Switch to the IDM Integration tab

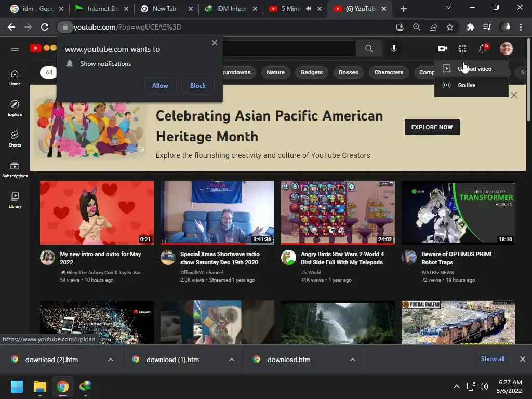[x=232, y=9]
